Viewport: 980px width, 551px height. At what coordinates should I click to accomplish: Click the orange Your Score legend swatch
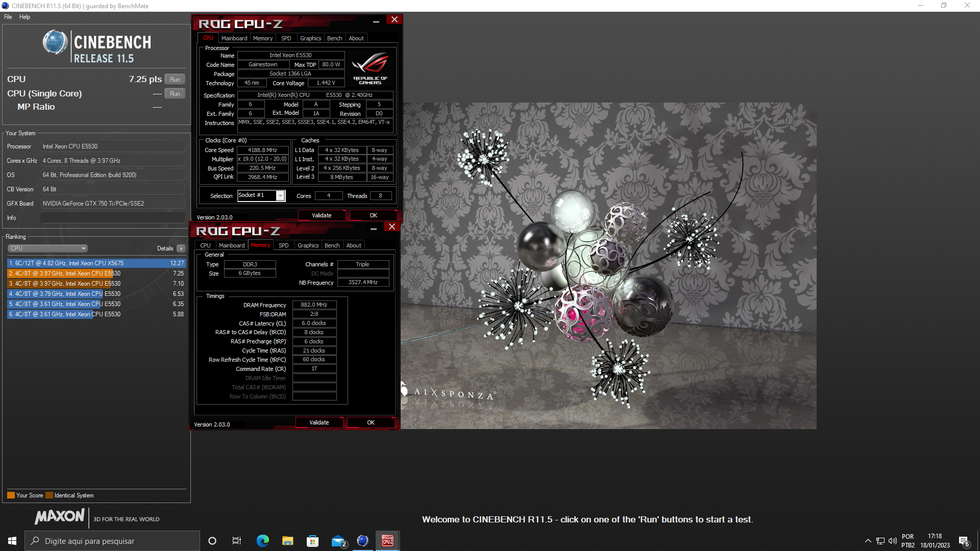click(x=11, y=495)
